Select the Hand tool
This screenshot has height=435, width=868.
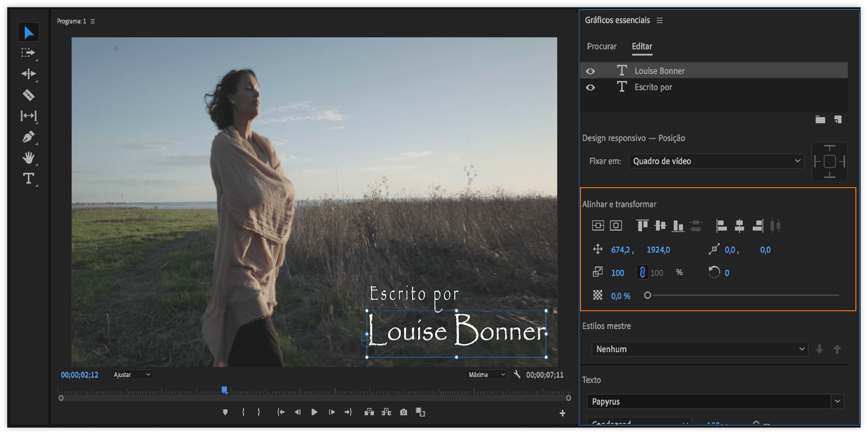(x=28, y=158)
